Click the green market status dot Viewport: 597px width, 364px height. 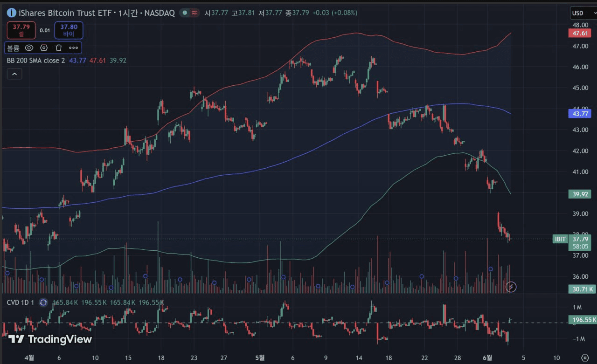pyautogui.click(x=185, y=13)
